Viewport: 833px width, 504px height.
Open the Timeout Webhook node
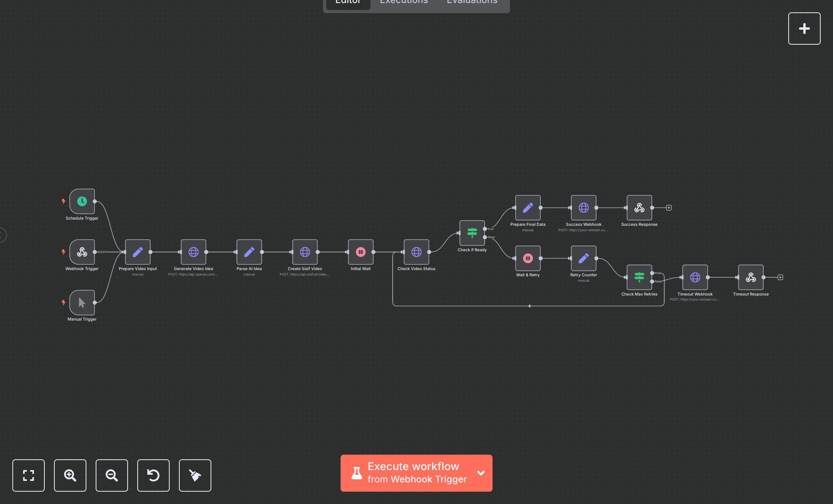tap(695, 277)
